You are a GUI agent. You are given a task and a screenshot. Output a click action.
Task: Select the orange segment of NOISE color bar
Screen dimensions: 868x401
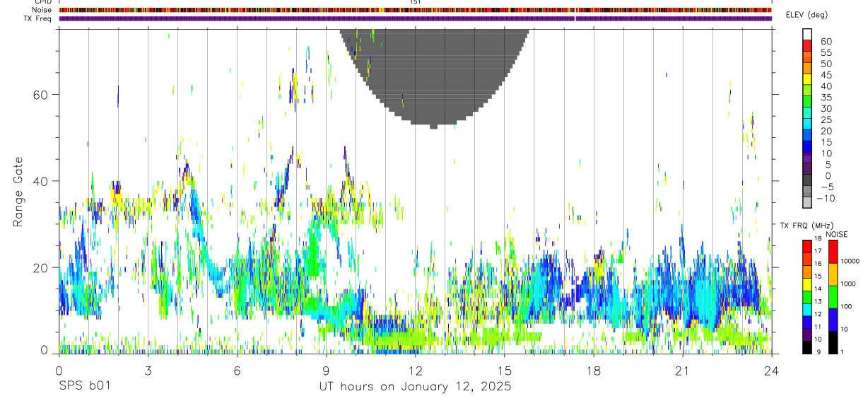(833, 274)
